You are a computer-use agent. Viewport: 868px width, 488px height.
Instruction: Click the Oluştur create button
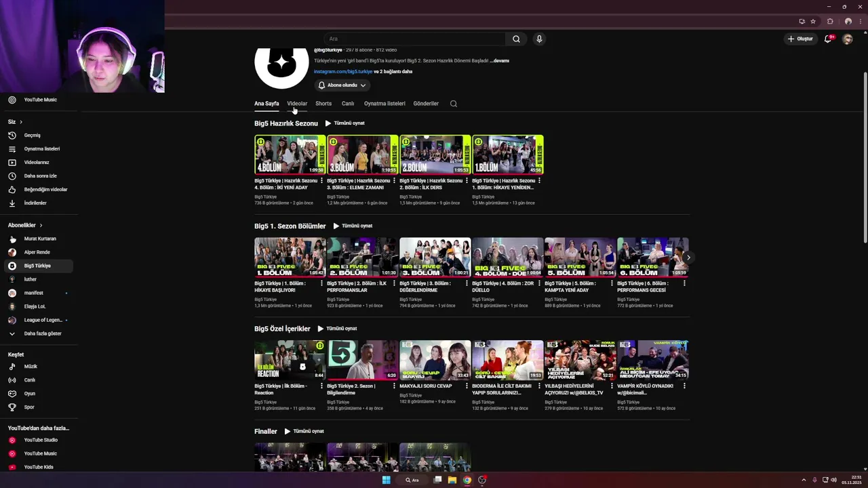(x=800, y=39)
